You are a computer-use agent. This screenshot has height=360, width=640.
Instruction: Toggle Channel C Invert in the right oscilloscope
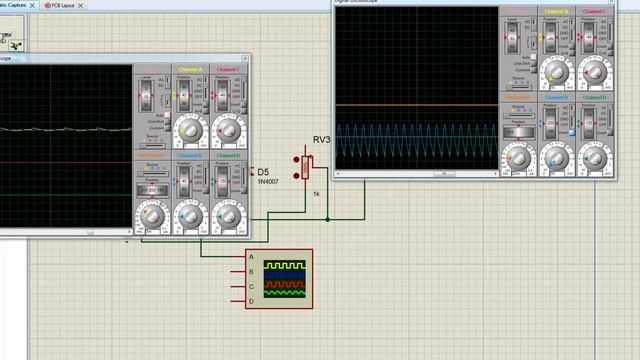tap(610, 47)
